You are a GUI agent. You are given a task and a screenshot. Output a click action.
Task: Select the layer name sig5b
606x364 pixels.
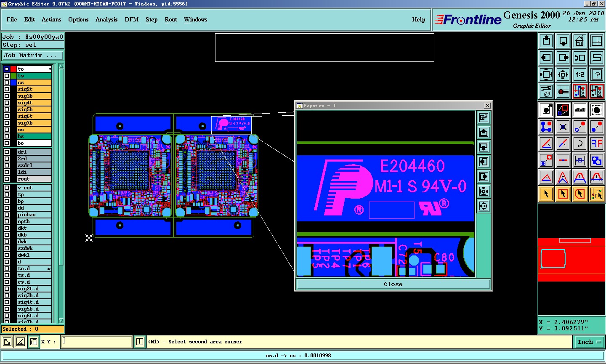coord(34,109)
